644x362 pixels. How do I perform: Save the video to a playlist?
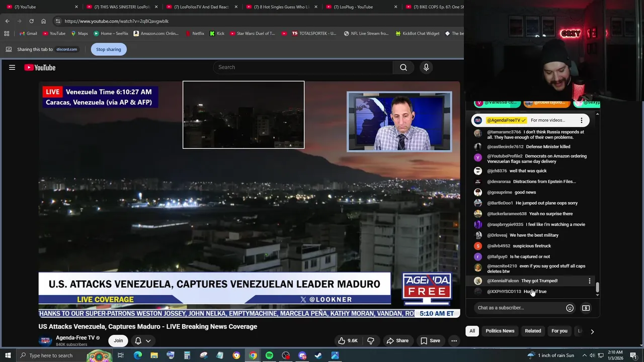pyautogui.click(x=430, y=340)
